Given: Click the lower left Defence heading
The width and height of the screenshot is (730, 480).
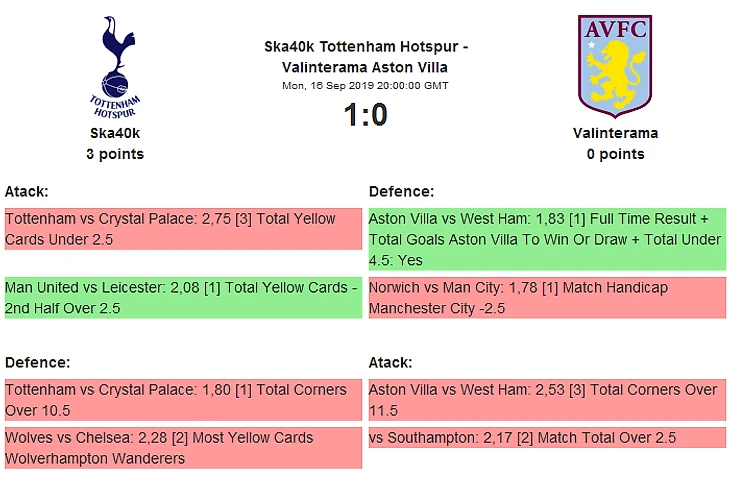Looking at the screenshot, I should pyautogui.click(x=38, y=362).
